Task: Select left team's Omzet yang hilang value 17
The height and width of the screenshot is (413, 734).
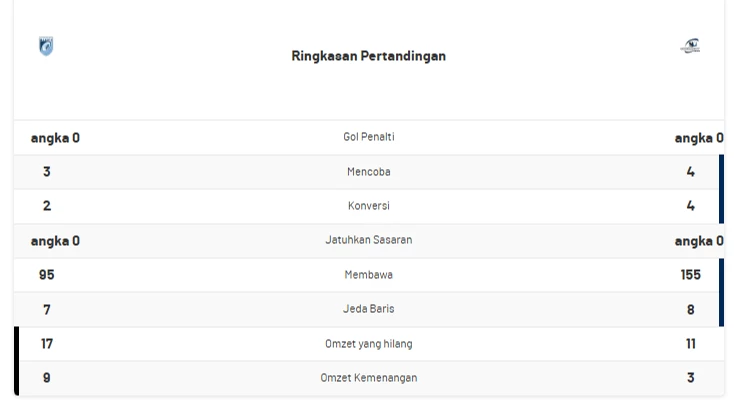Action: point(47,344)
